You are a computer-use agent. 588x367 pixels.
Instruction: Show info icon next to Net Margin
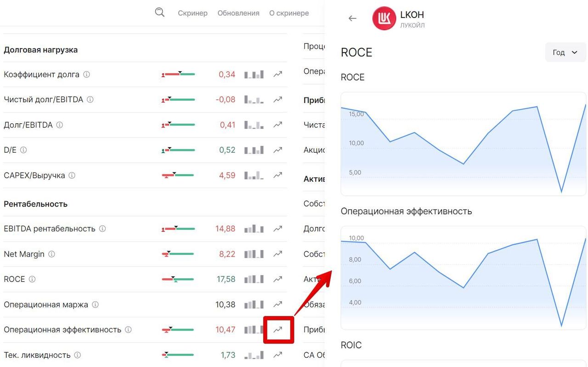(52, 254)
